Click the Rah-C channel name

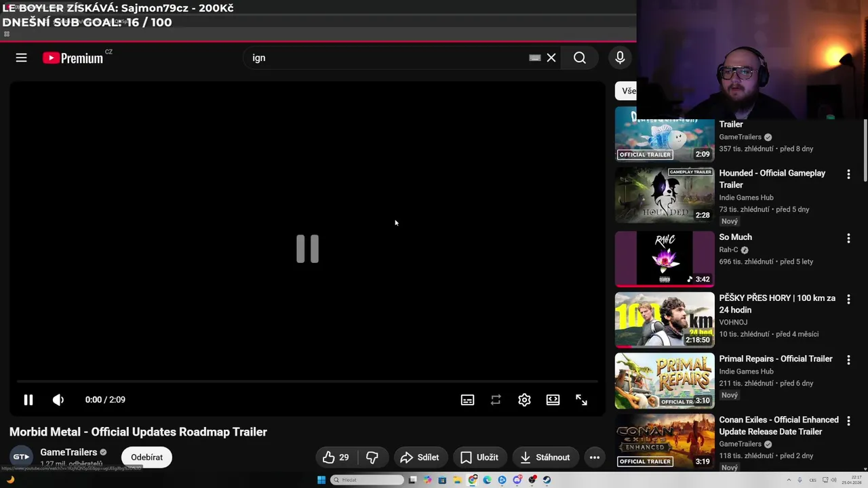point(728,249)
